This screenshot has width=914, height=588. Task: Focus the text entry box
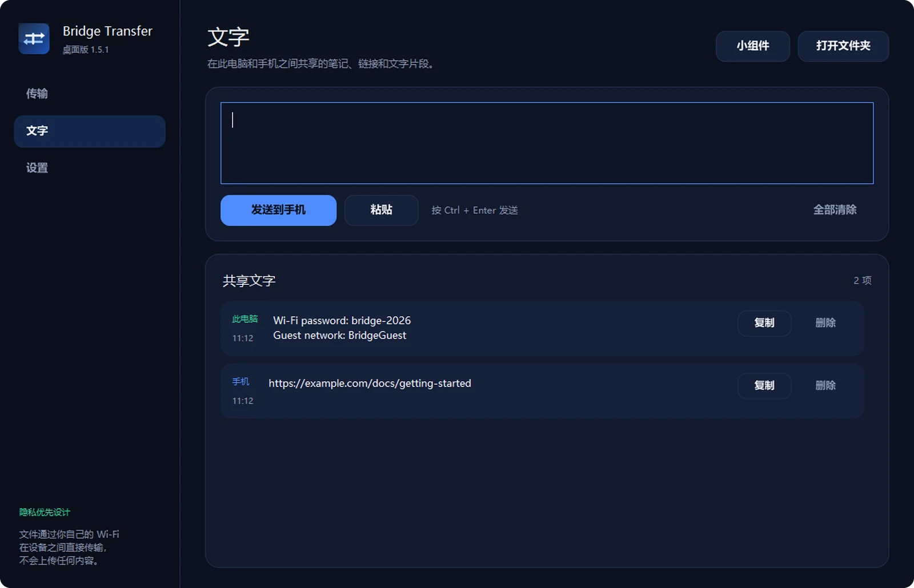click(x=547, y=143)
